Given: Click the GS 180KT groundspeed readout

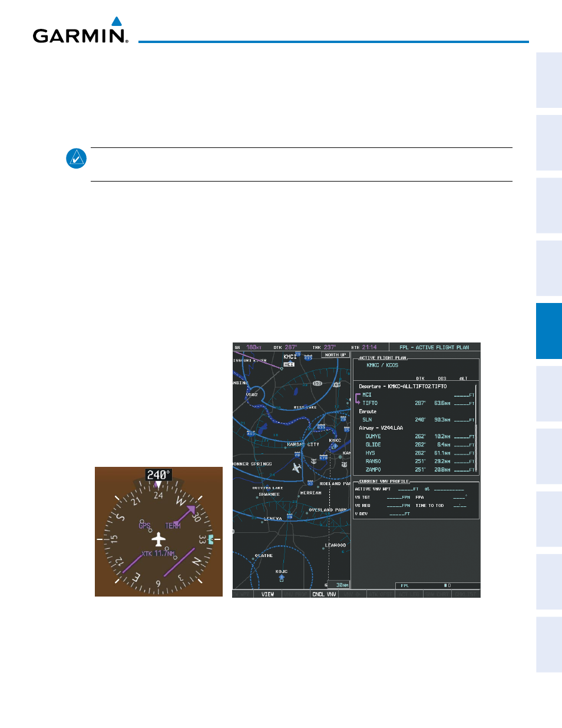Looking at the screenshot, I should click(x=248, y=347).
